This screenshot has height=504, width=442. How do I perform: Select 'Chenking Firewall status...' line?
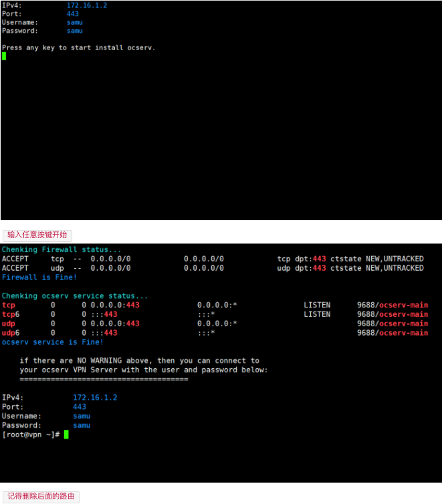62,249
